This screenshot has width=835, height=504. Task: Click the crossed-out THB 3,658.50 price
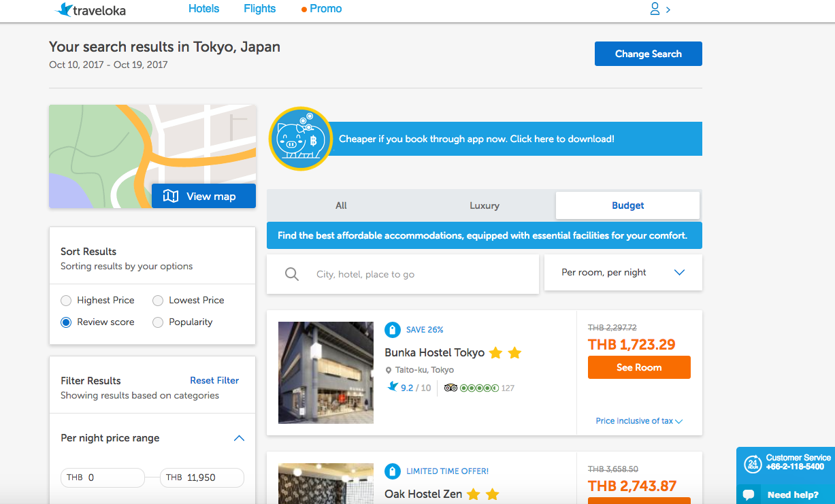[x=613, y=469]
